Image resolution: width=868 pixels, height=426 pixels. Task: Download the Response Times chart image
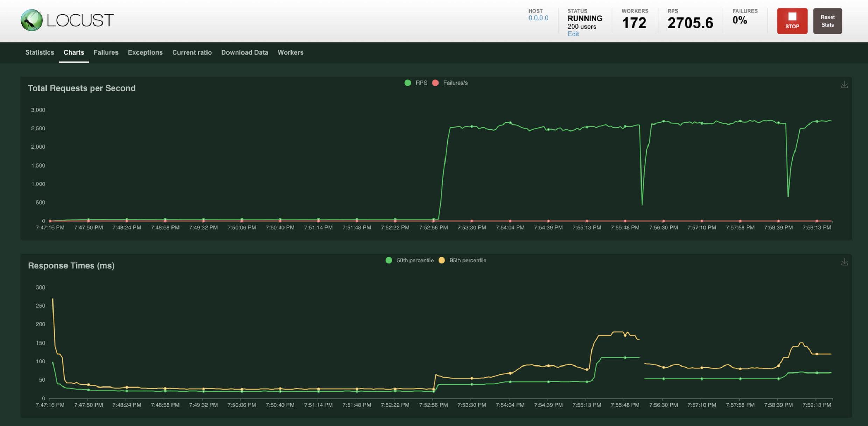844,262
